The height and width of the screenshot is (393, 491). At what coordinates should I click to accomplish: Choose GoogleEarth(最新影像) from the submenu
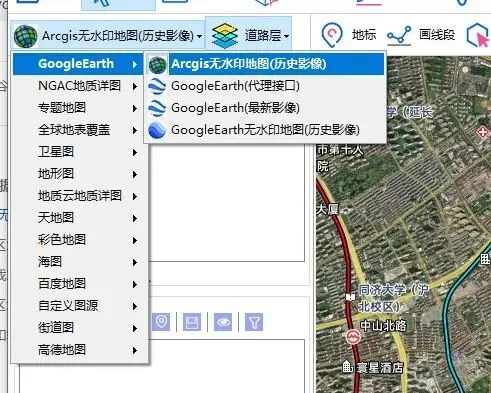pos(235,108)
